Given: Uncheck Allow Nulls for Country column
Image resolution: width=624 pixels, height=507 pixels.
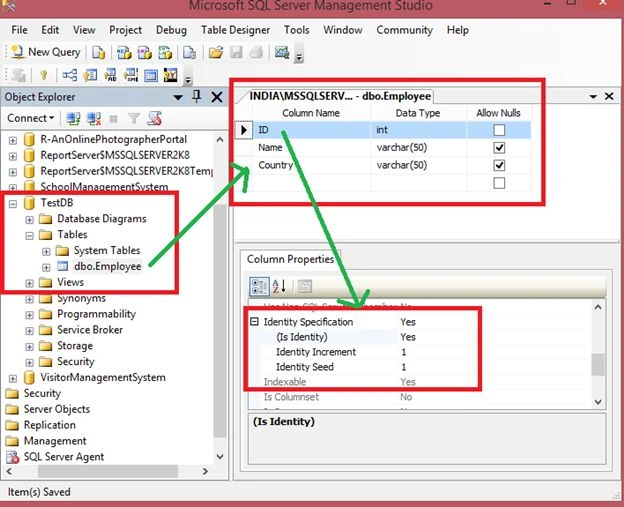Looking at the screenshot, I should [499, 165].
